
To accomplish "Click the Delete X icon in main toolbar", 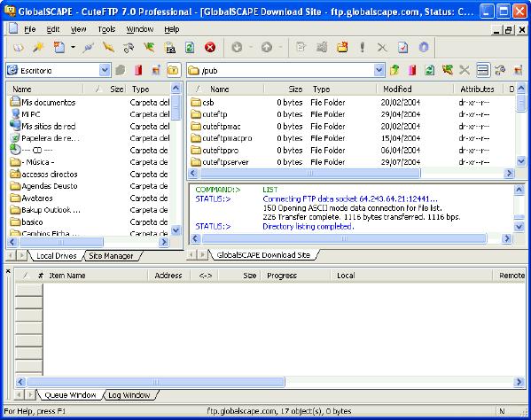I will (382, 48).
